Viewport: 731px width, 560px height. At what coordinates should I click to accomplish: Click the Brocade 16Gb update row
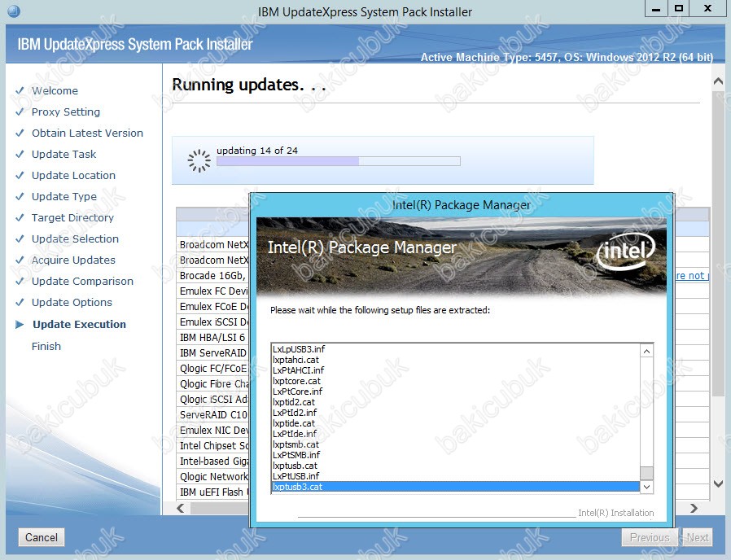tap(213, 276)
